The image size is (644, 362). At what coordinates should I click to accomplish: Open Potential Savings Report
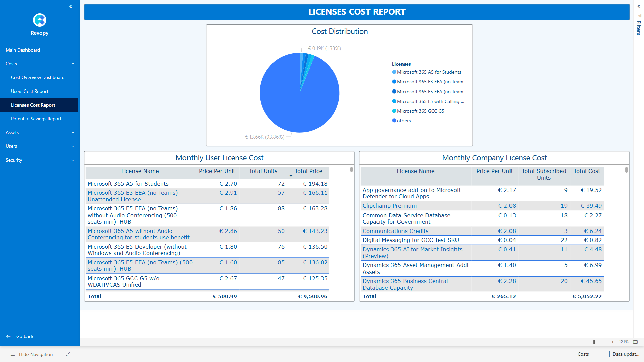(x=36, y=119)
